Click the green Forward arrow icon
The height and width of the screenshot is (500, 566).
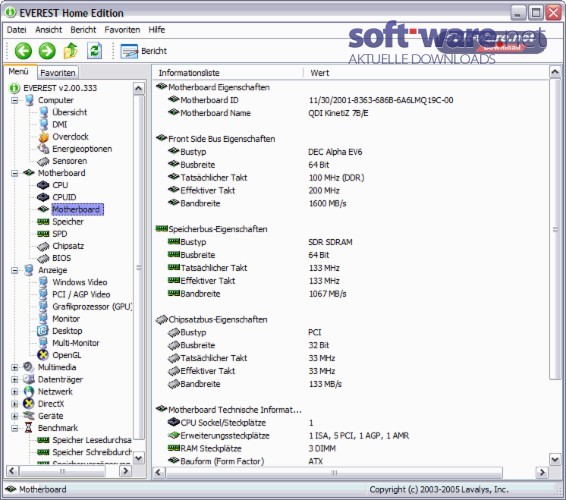pos(47,51)
